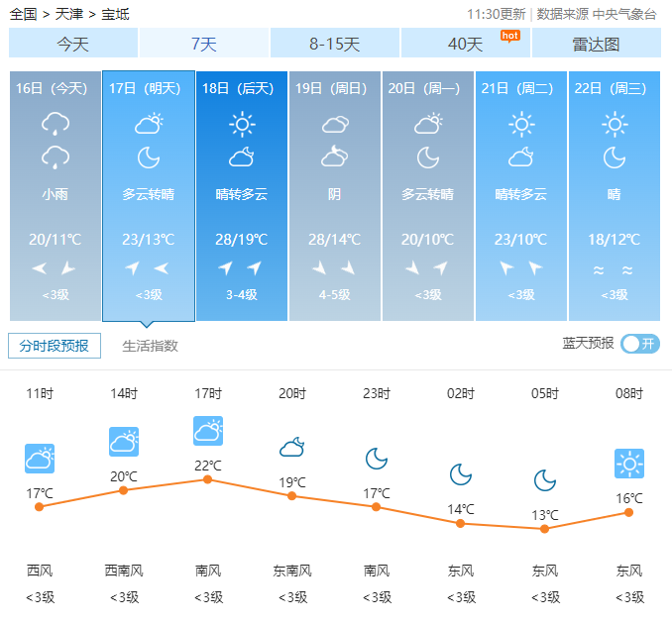Select the 18日（后天） day heading
This screenshot has height=625, width=672.
238,88
